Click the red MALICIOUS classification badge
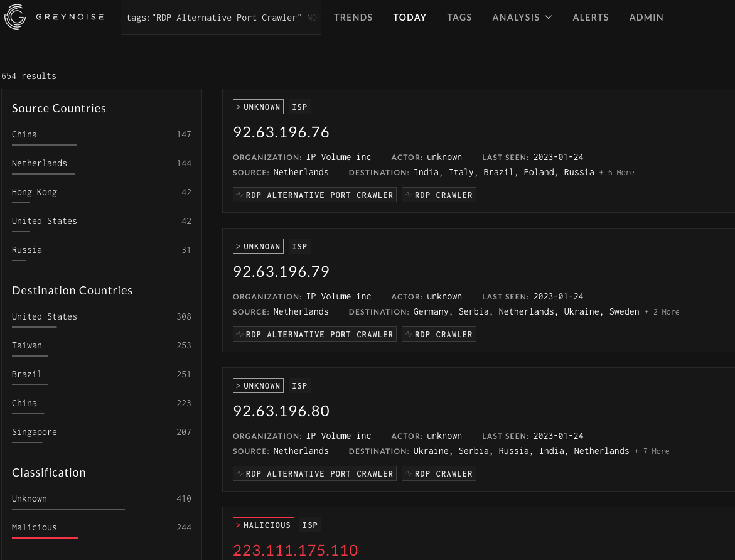The width and height of the screenshot is (735, 560). point(264,525)
